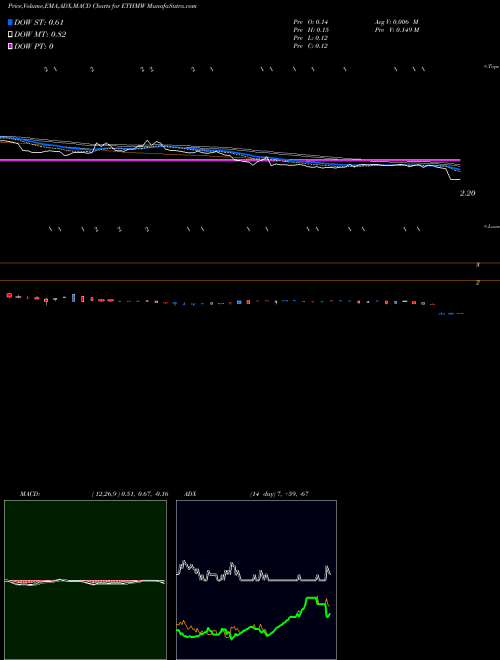The image size is (500, 660).
Task: Click the white DOW MT legend swatch
Action: (10, 35)
